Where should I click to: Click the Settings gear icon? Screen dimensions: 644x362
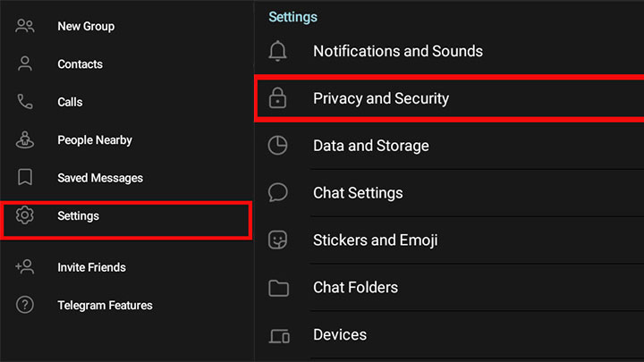click(x=25, y=215)
